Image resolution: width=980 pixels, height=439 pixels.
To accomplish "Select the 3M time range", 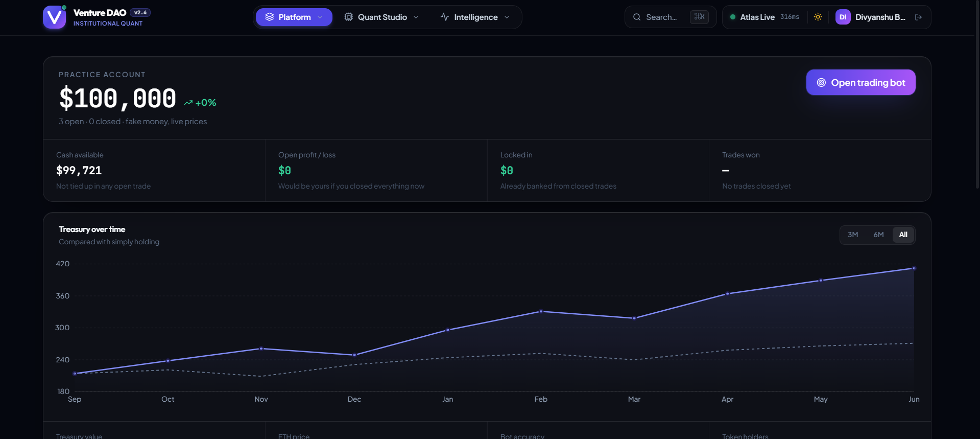I will [853, 235].
